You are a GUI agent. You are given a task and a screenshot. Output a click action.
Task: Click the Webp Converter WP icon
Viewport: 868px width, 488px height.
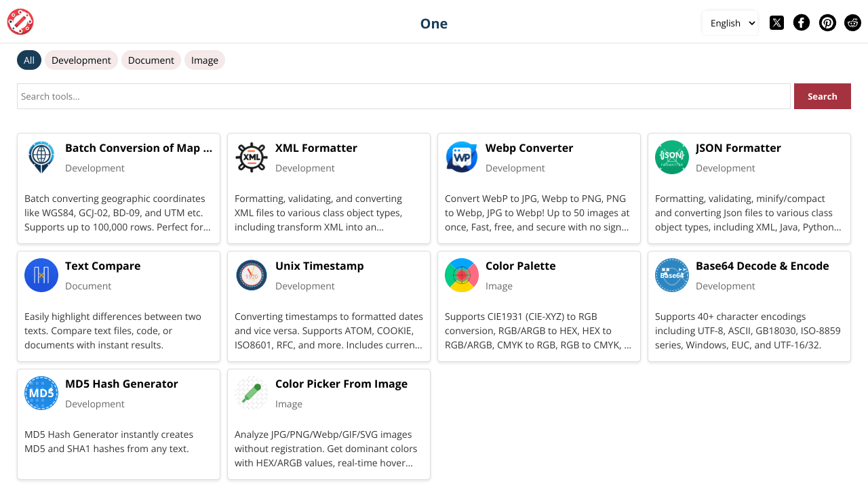tap(462, 157)
